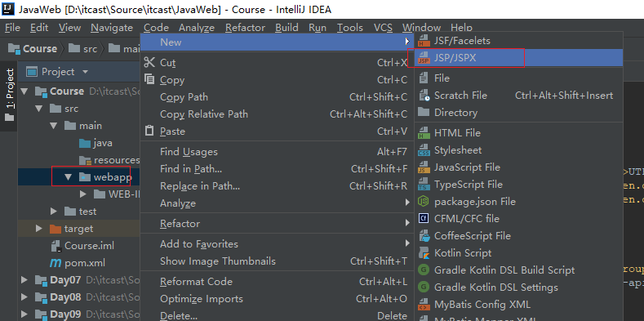Click the JSF/Facelets file icon
Image resolution: width=644 pixels, height=321 pixels.
click(x=424, y=41)
